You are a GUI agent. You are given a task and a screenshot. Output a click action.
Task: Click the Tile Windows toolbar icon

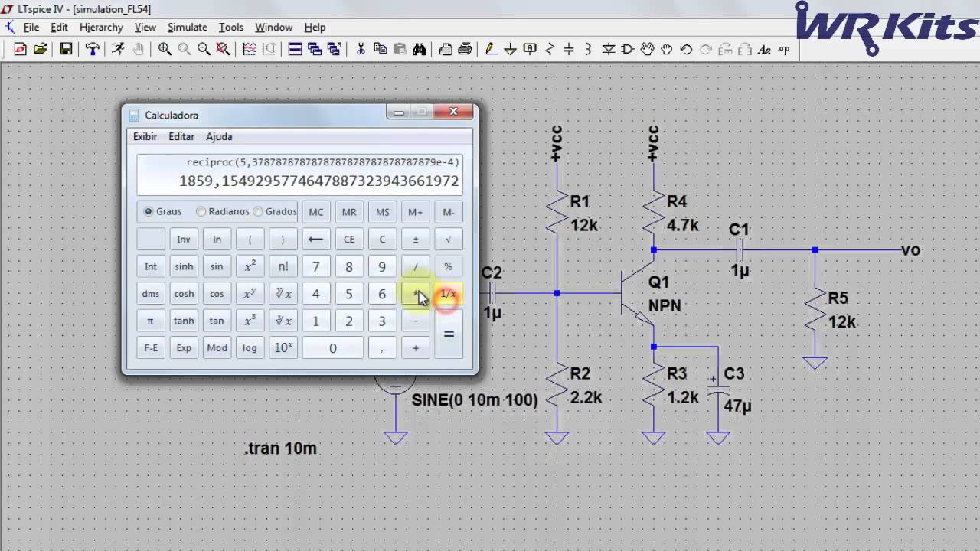pos(295,49)
